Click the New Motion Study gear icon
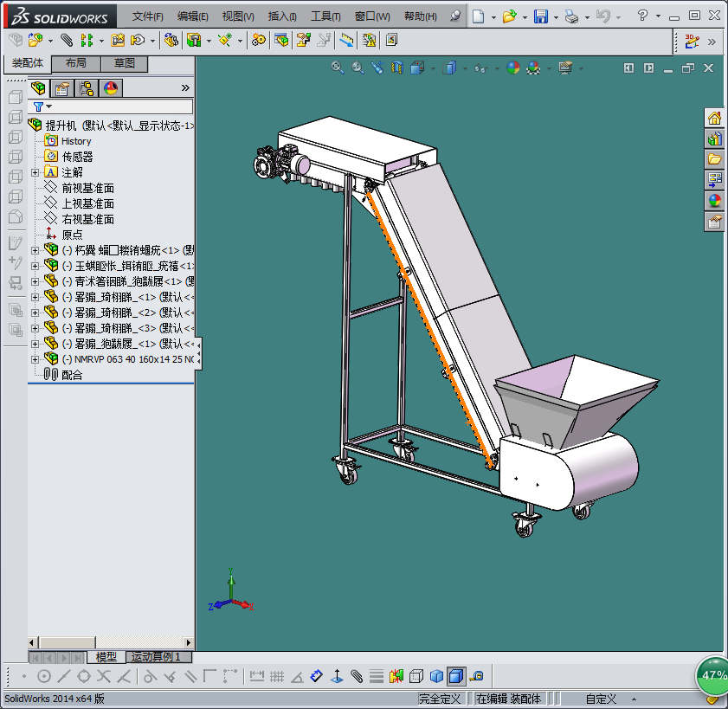Image resolution: width=728 pixels, height=709 pixels. [259, 41]
